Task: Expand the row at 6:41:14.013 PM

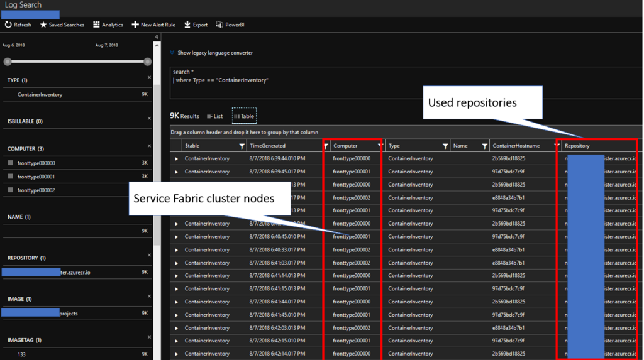Action: tap(176, 276)
